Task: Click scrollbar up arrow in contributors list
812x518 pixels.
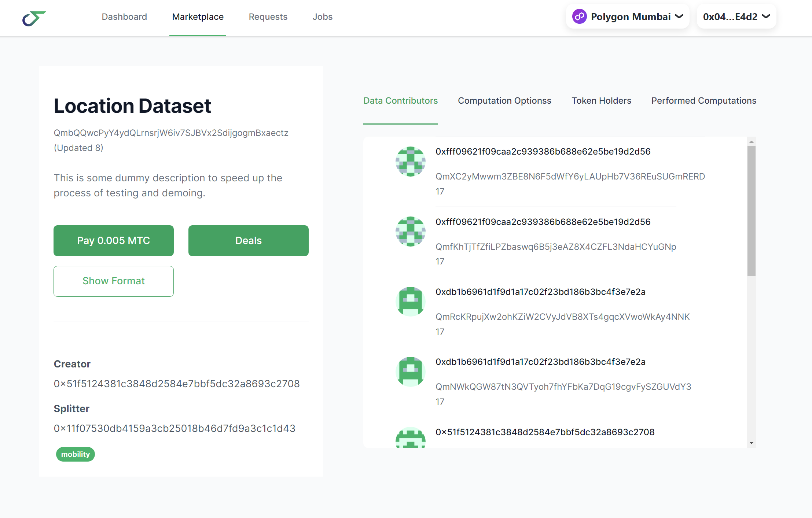Action: pos(751,142)
